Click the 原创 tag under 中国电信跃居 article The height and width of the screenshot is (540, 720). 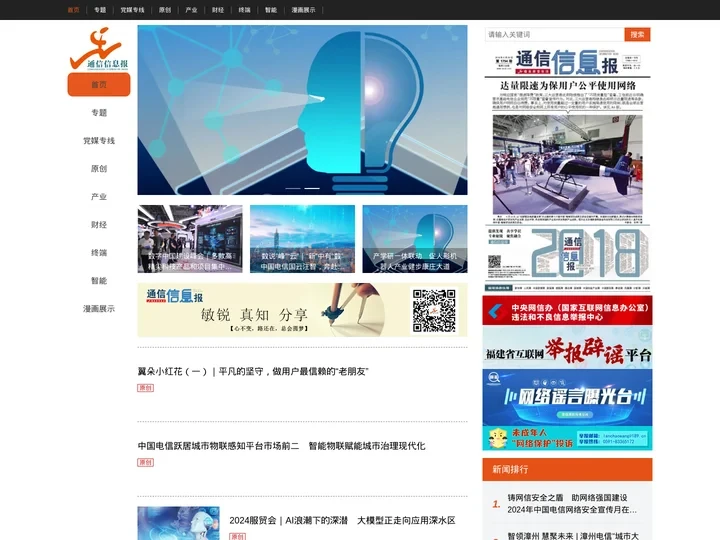point(146,462)
